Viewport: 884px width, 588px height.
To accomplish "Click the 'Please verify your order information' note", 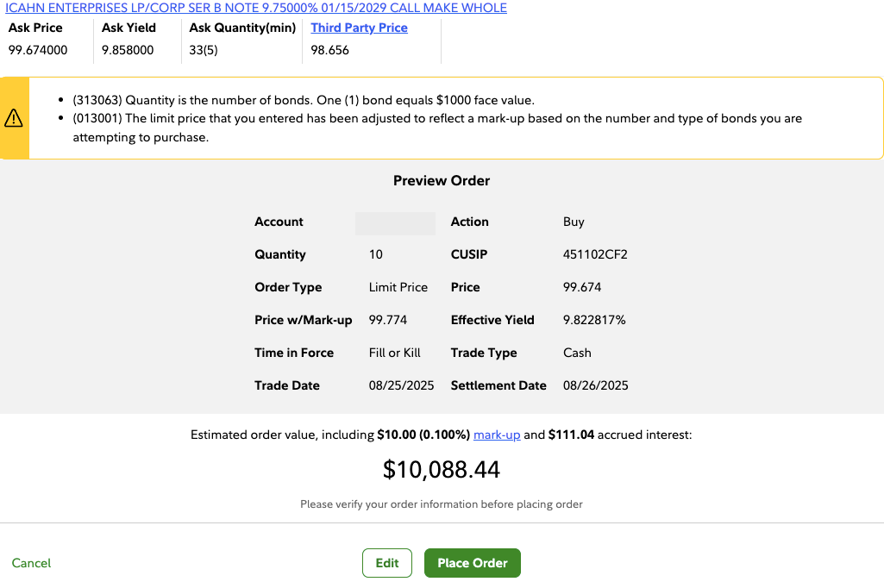I will pos(442,504).
